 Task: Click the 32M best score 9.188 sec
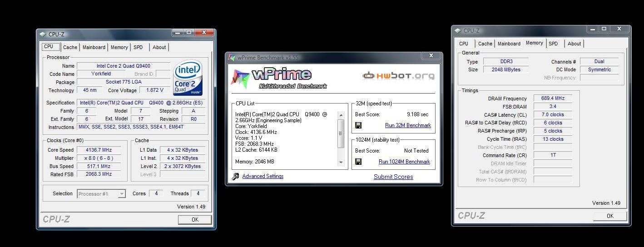[x=417, y=114]
